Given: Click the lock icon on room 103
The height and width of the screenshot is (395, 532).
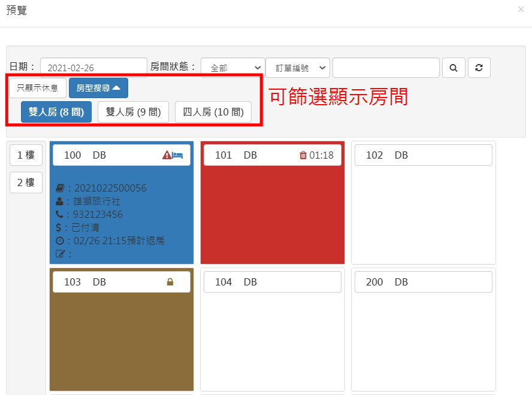Looking at the screenshot, I should (x=170, y=282).
